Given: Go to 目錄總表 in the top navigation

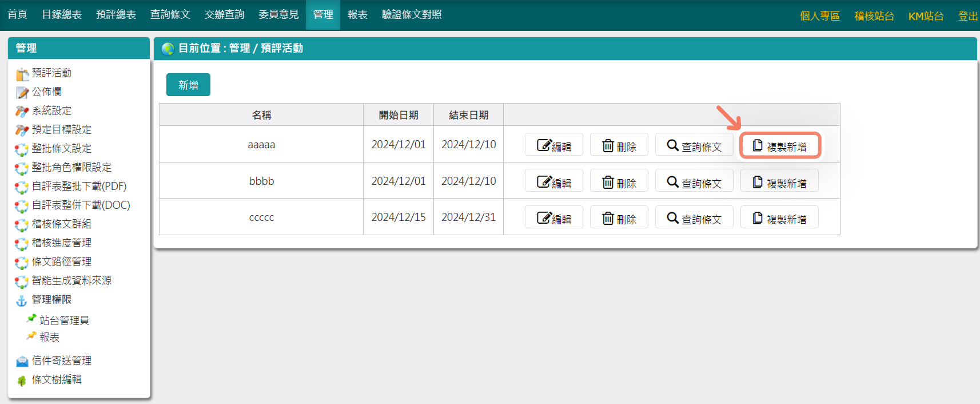Looking at the screenshot, I should pyautogui.click(x=62, y=15).
